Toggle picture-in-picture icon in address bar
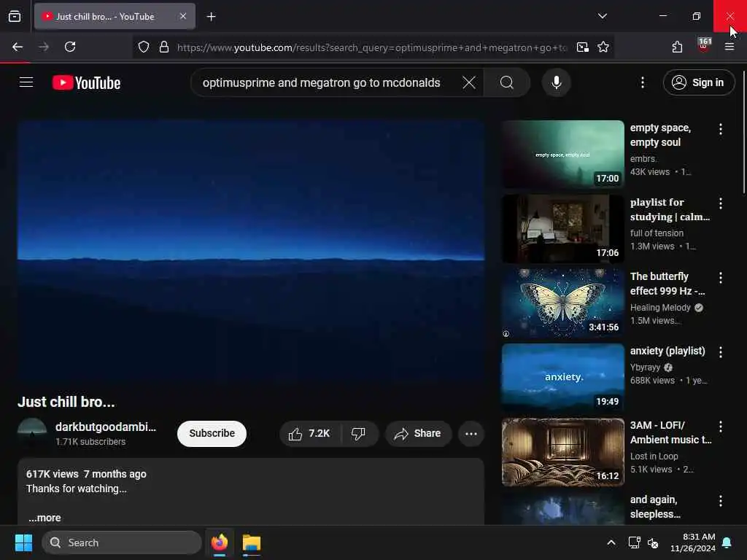 coord(583,47)
